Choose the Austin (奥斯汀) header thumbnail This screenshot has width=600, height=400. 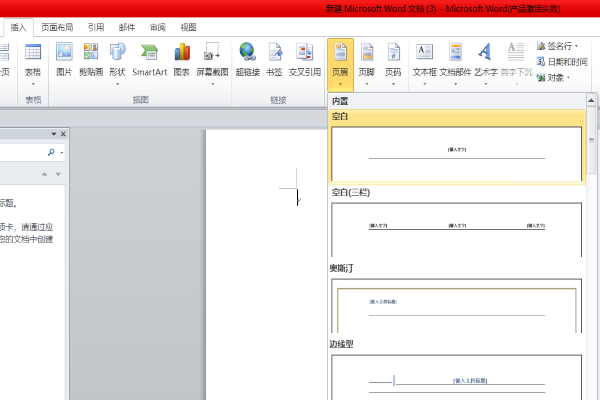pyautogui.click(x=457, y=306)
